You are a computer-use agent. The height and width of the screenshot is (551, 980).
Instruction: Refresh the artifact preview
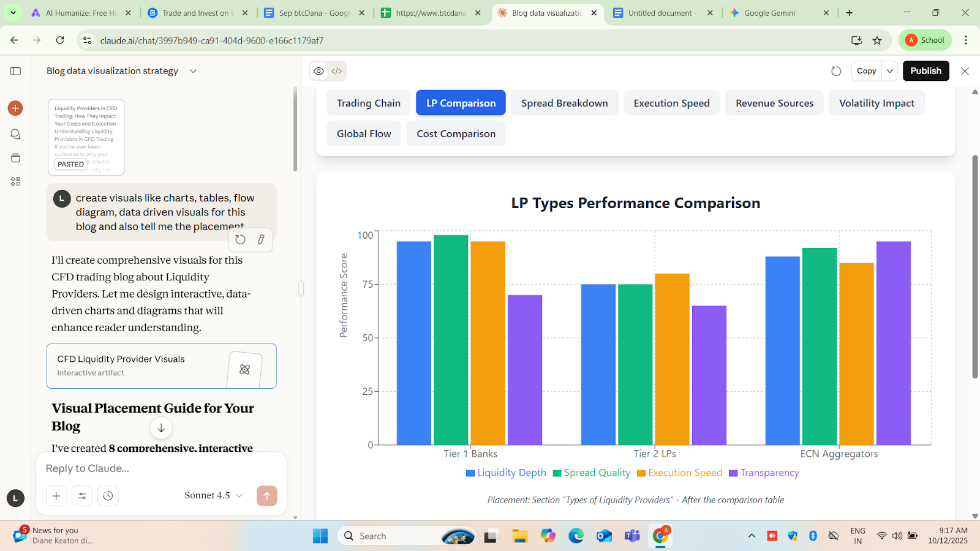[836, 71]
